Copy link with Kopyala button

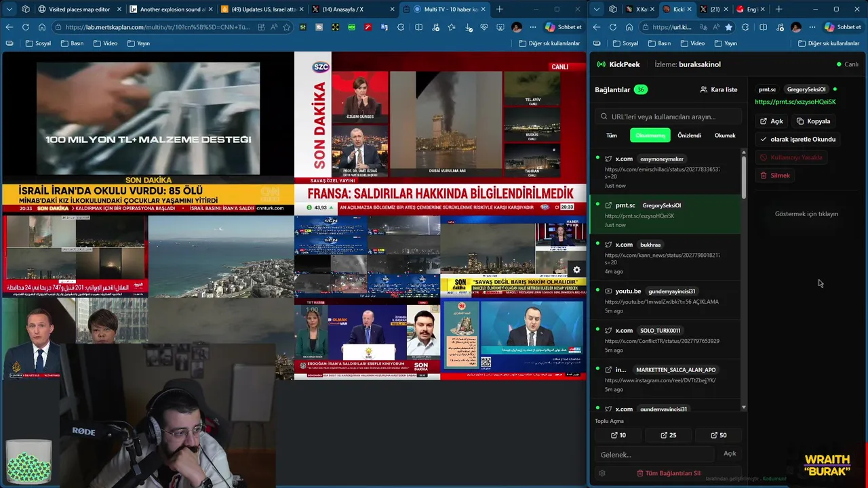click(x=814, y=121)
